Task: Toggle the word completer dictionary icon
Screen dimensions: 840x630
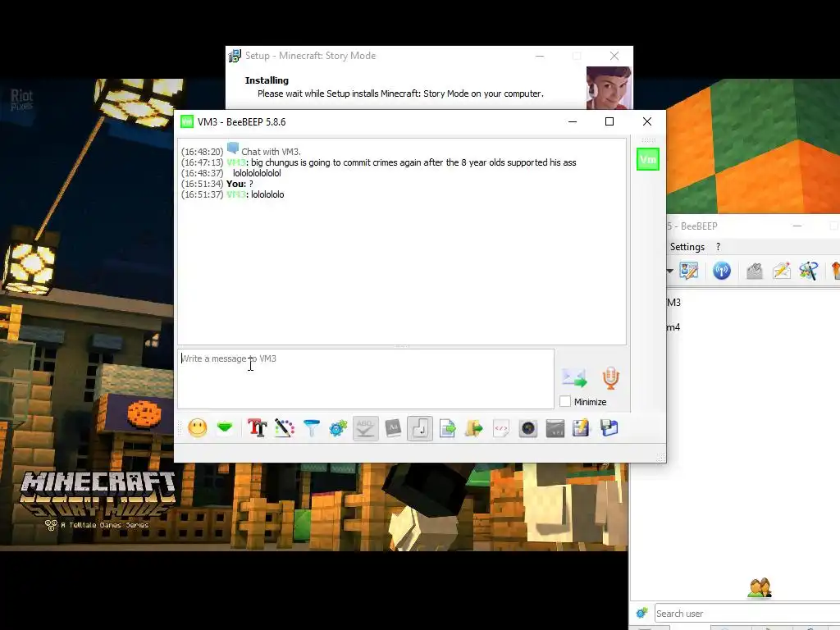Action: click(x=393, y=428)
